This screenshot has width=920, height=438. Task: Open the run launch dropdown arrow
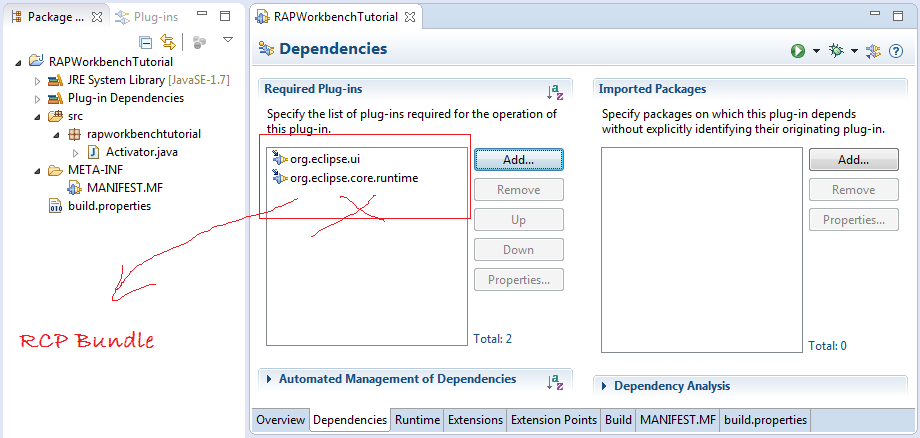tap(816, 51)
